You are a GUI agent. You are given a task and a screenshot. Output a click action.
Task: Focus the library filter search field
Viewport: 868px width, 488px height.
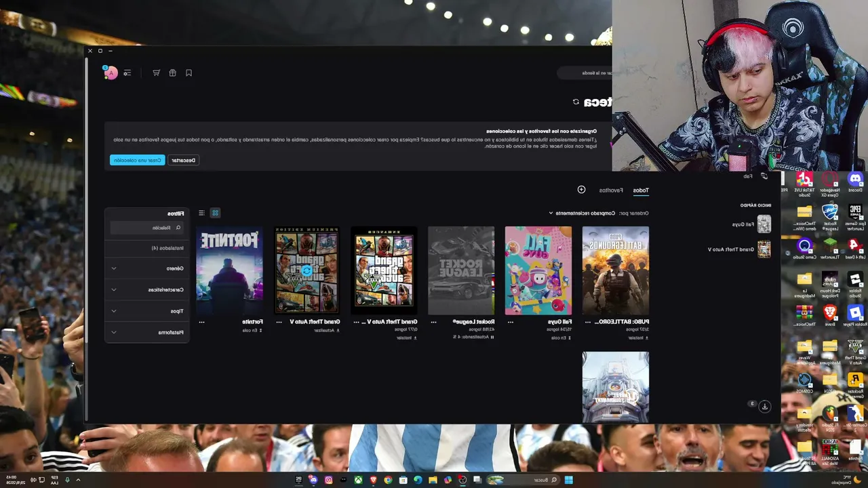pos(147,228)
